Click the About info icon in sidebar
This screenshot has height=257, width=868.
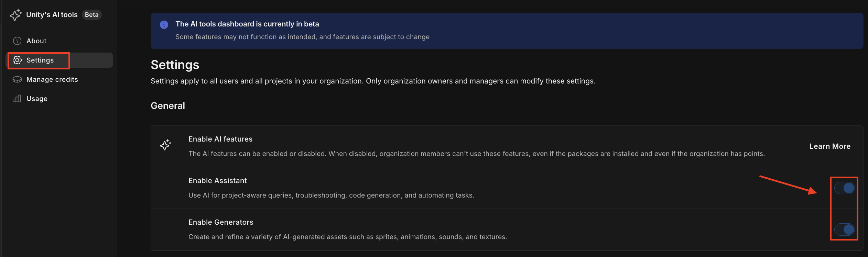pos(17,41)
